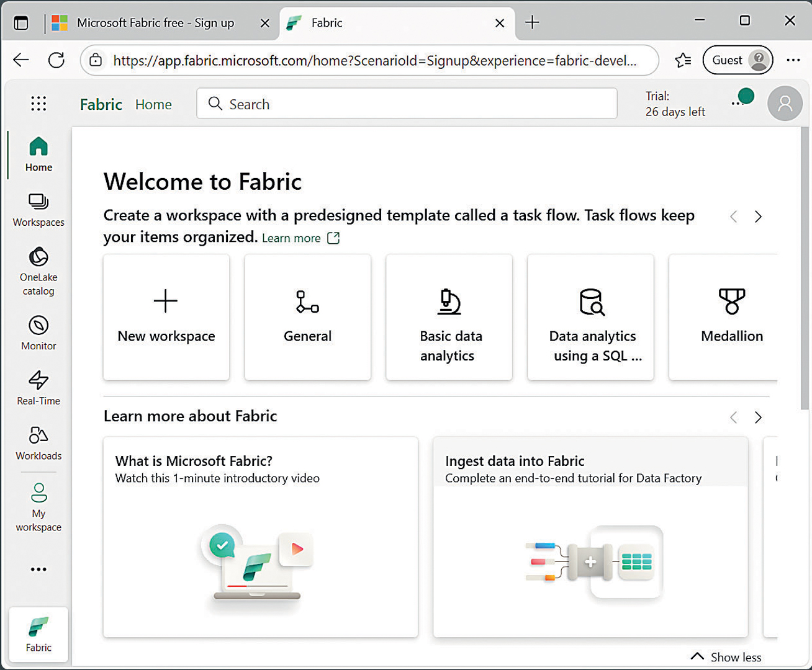This screenshot has width=812, height=670.
Task: Choose the Basic data analytics template
Action: tap(449, 317)
